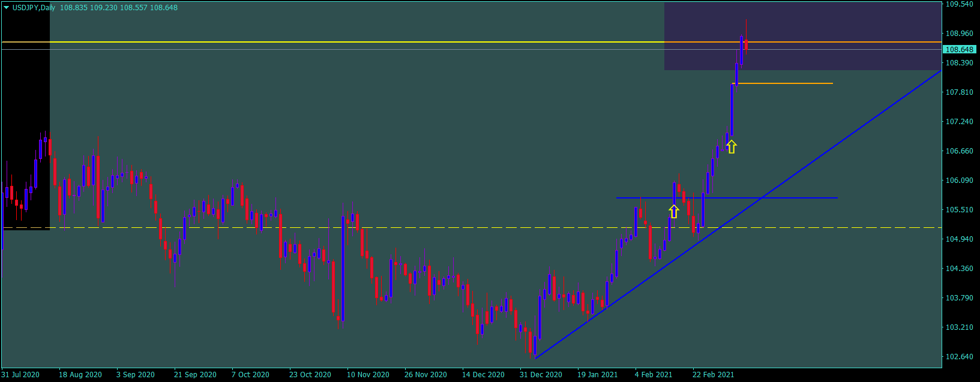Click price scale label 104.940

[x=960, y=239]
